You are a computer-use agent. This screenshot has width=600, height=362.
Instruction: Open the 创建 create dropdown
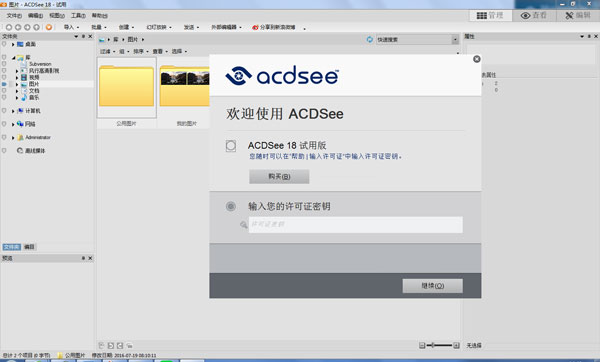click(x=126, y=27)
